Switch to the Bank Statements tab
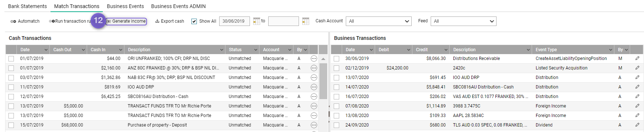Viewport: 644px width, 132px height. [27, 6]
